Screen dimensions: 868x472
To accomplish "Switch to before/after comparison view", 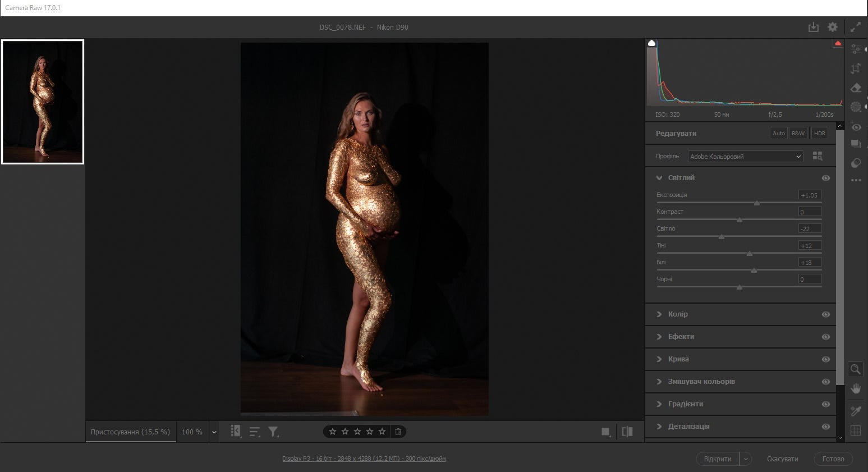I will pos(627,432).
